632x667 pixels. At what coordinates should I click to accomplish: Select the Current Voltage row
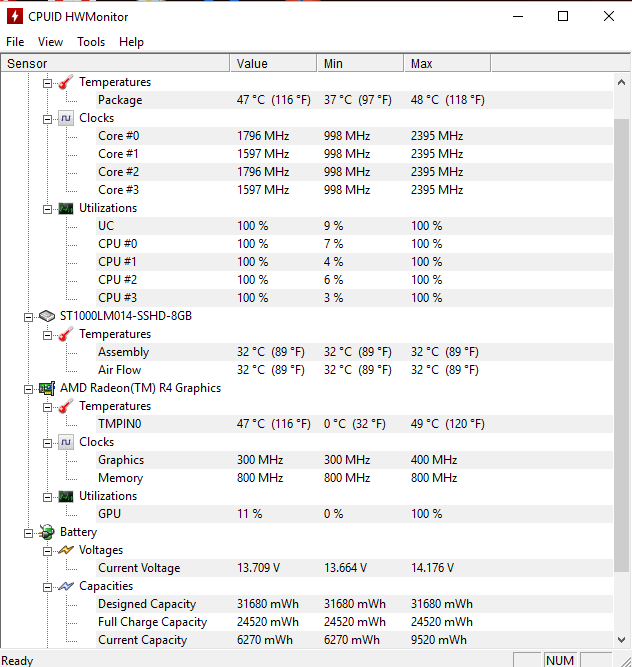(354, 568)
